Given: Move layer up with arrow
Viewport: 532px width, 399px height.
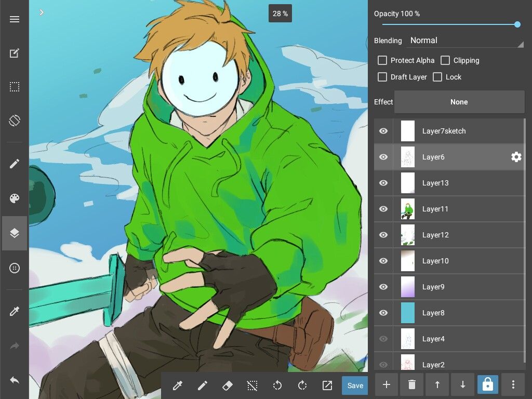Looking at the screenshot, I should [x=437, y=384].
